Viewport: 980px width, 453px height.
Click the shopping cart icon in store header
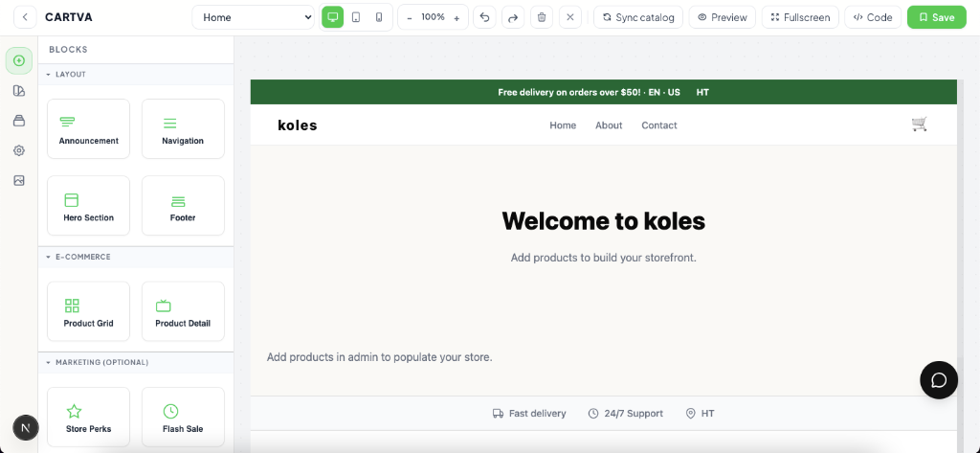(920, 125)
